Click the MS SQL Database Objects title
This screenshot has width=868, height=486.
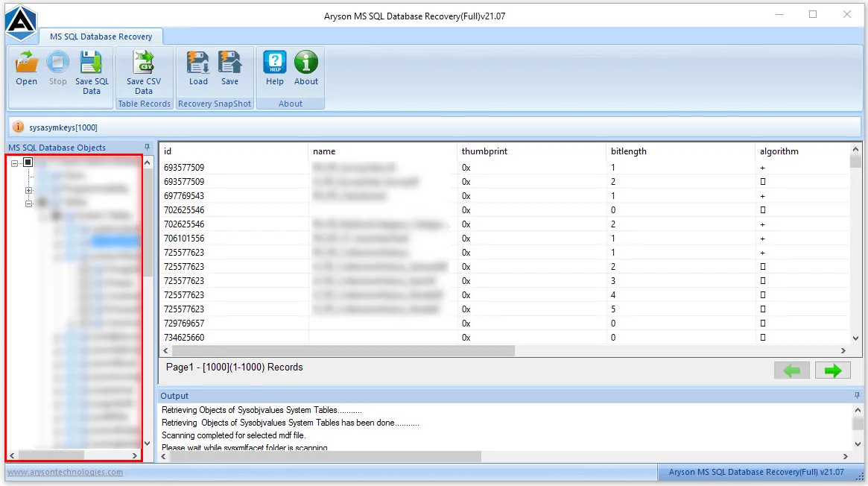coord(57,148)
